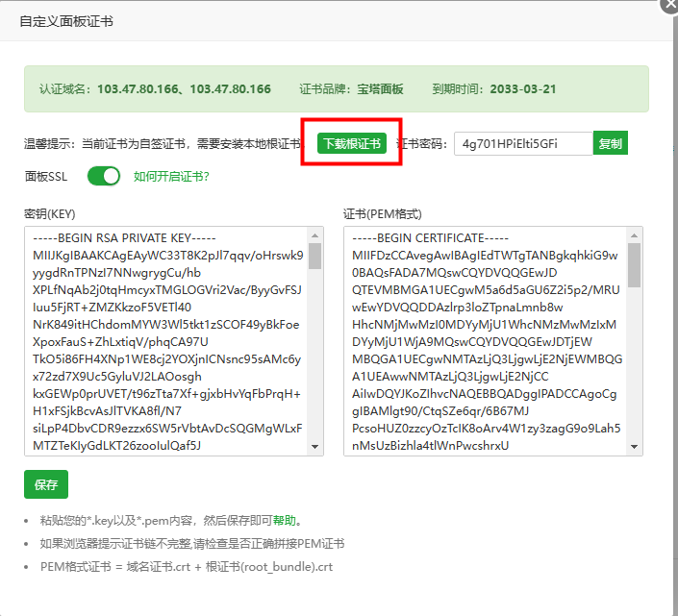Click into the PEM certificate textarea

pyautogui.click(x=486, y=341)
